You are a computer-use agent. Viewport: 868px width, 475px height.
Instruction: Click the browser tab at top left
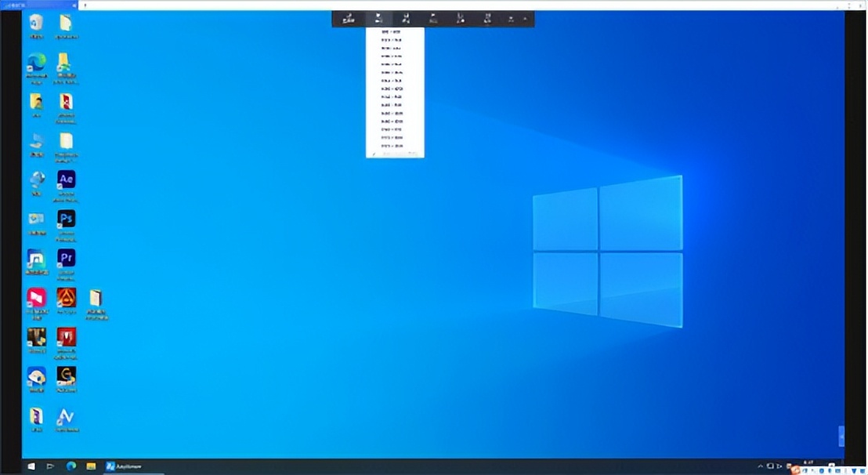tap(38, 5)
